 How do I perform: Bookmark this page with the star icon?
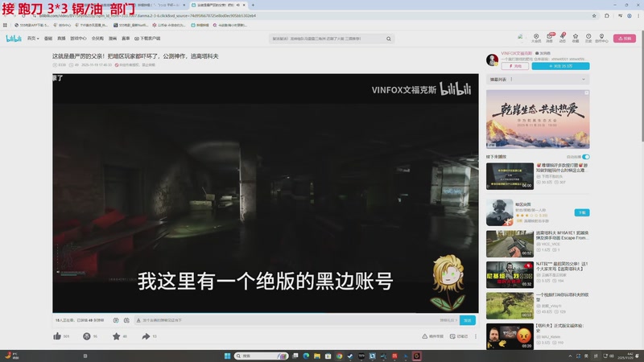[x=594, y=15]
